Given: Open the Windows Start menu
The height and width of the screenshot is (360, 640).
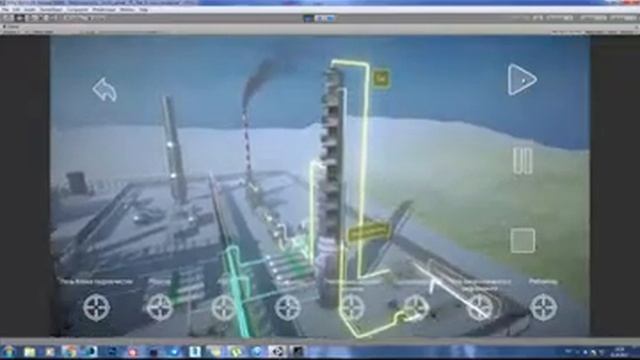Looking at the screenshot, I should 9,351.
